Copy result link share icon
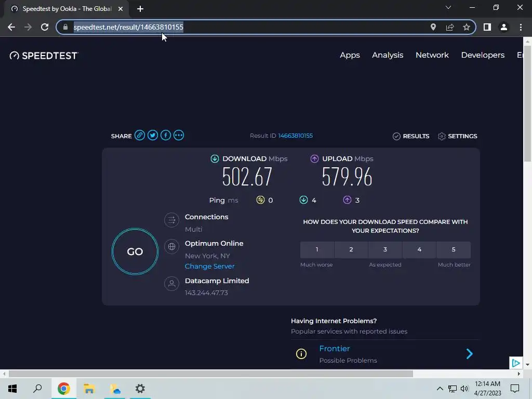532x399 pixels. pos(139,136)
